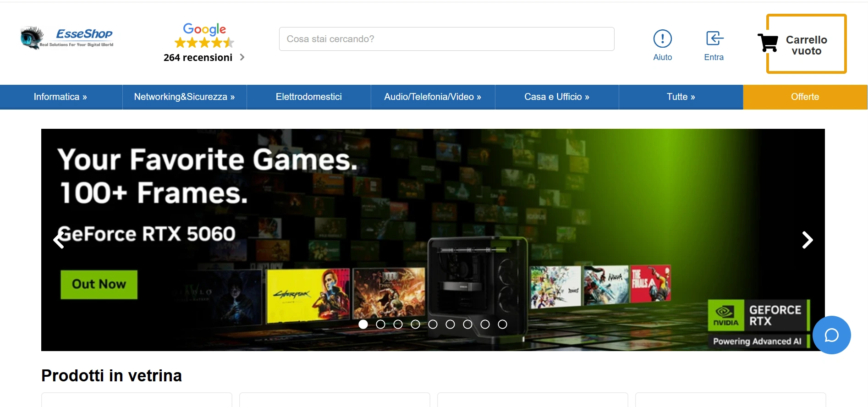
Task: Focus the Cosa stai cercando search field
Action: click(x=446, y=39)
